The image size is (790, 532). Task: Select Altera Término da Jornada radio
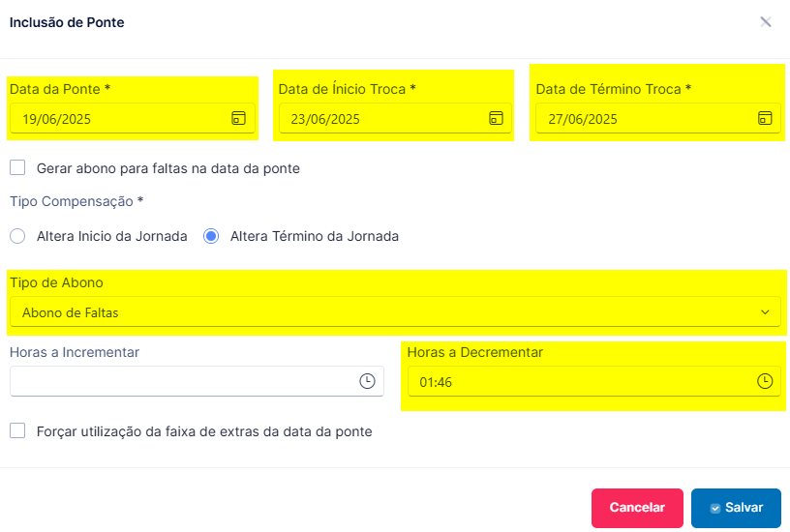pos(211,236)
